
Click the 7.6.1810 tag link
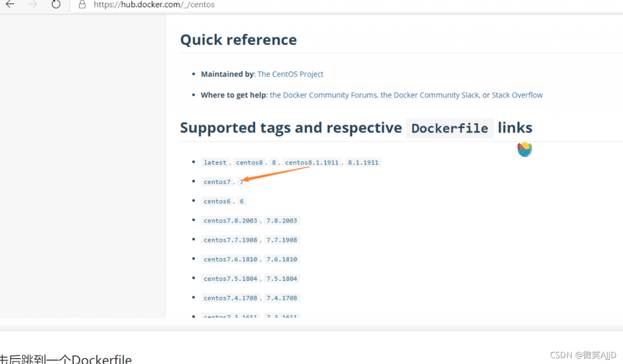click(282, 259)
